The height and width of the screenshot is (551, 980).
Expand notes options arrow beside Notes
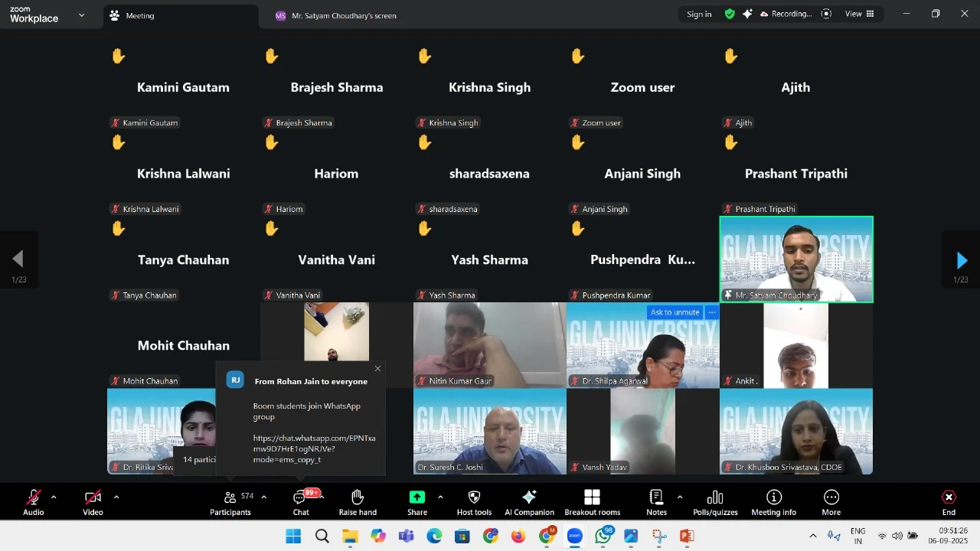click(x=680, y=497)
